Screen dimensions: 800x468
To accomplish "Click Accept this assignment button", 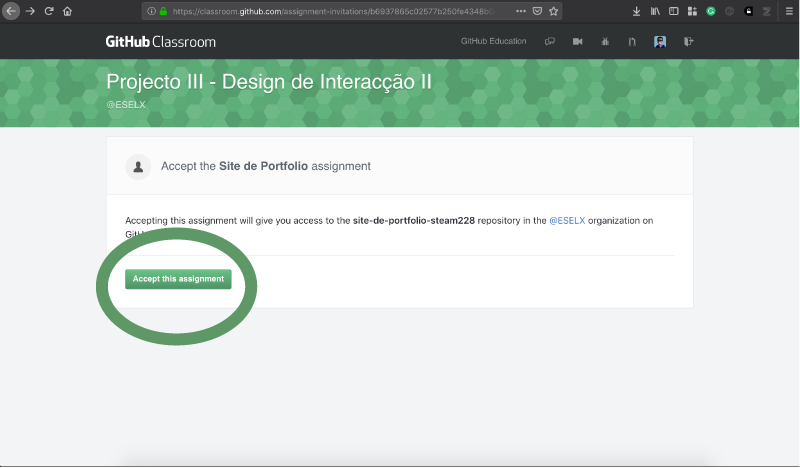I will pyautogui.click(x=178, y=279).
